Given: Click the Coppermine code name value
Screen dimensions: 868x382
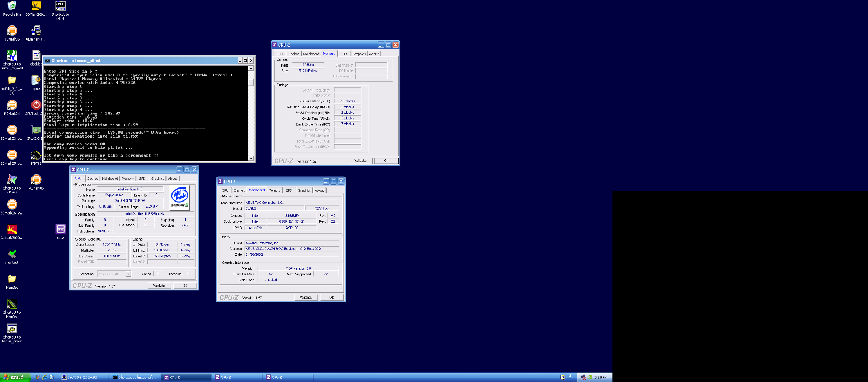Looking at the screenshot, I should 114,195.
